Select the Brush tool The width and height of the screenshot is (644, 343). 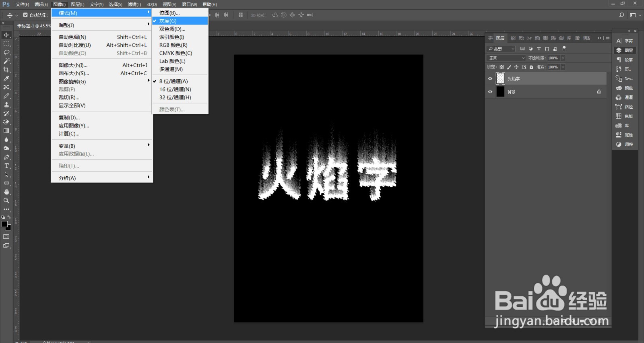[x=6, y=96]
